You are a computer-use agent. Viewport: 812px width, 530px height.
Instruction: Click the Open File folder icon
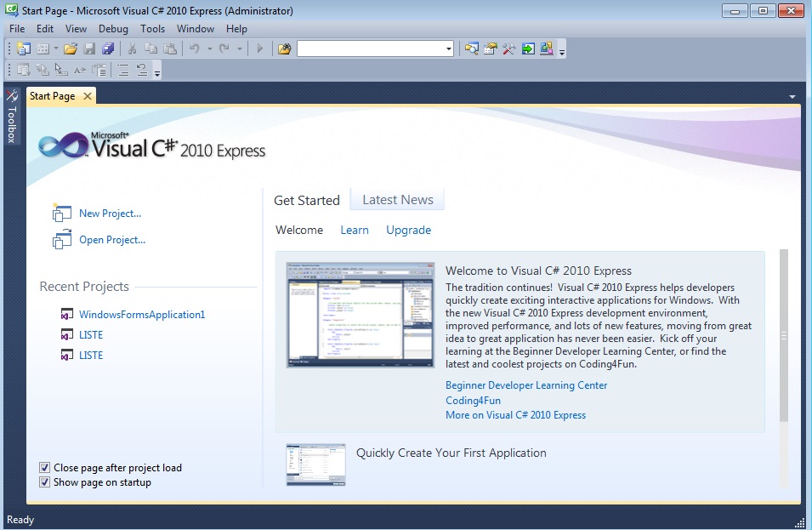71,48
